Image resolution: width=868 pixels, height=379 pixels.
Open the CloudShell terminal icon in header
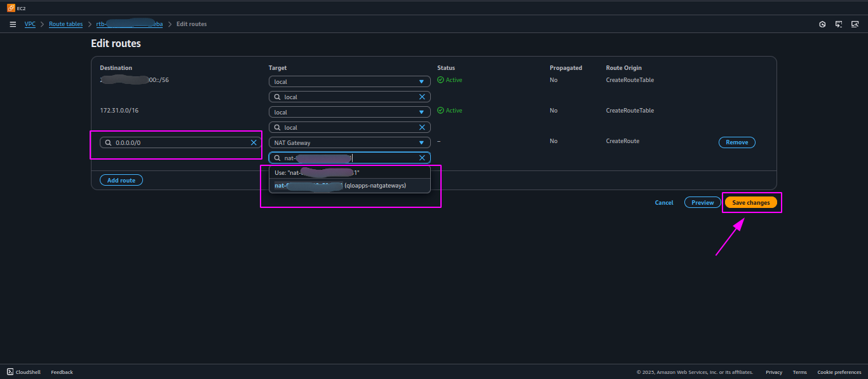(839, 24)
